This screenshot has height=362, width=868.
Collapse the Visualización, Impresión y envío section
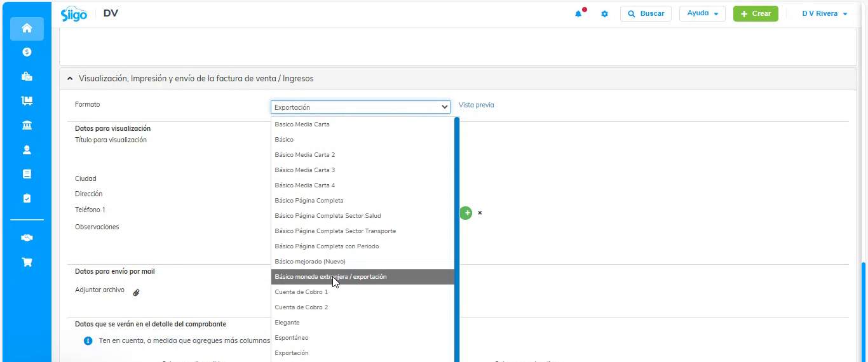click(x=70, y=79)
